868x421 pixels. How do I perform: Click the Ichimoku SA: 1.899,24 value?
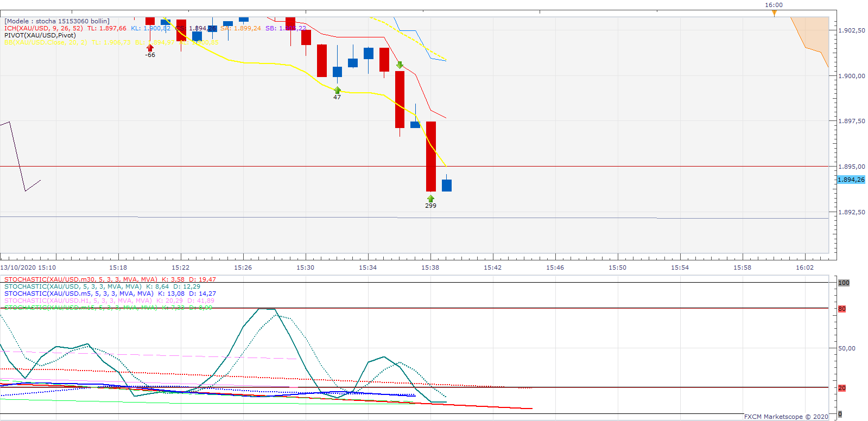(240, 28)
